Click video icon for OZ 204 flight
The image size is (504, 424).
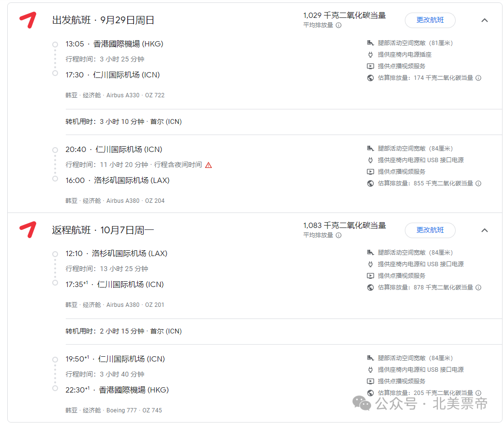371,172
